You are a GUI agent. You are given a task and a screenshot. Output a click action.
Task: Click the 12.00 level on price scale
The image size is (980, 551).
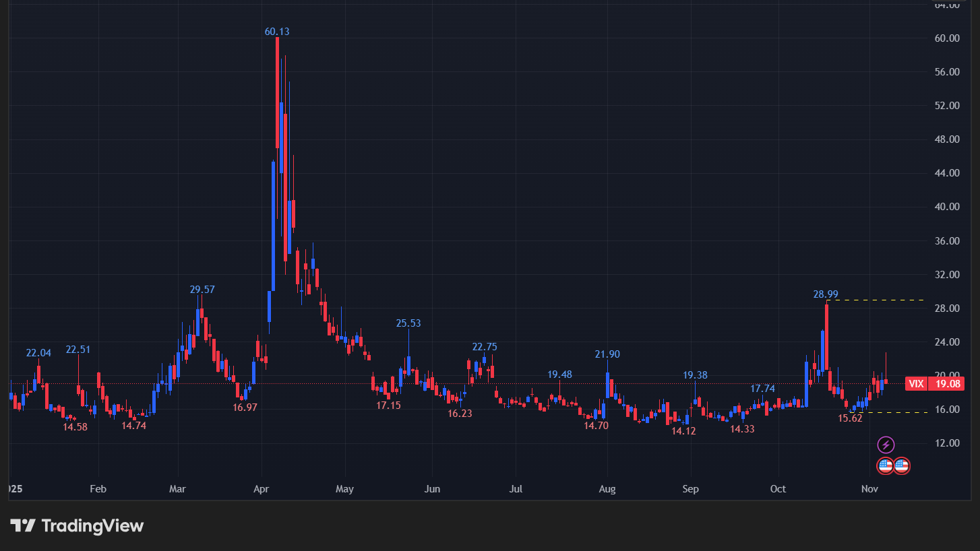point(948,443)
